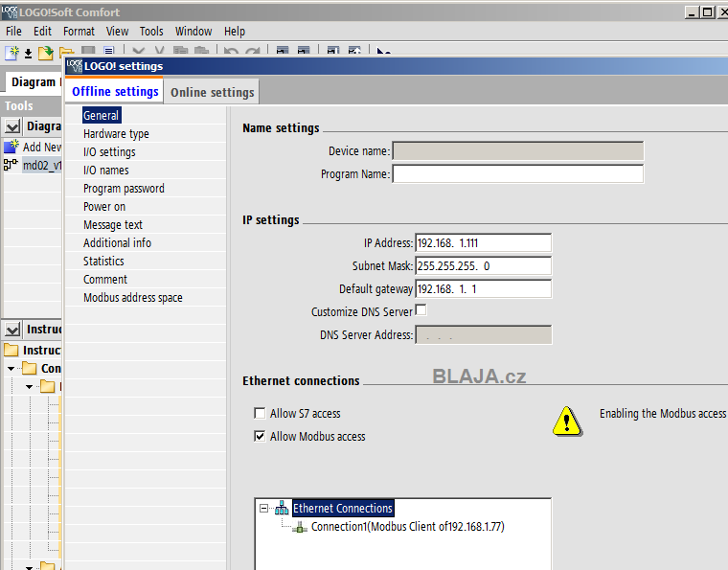Screen dimensions: 728x570
Task: Maximize the LOGO!Soft Comfort window
Action: coord(708,12)
